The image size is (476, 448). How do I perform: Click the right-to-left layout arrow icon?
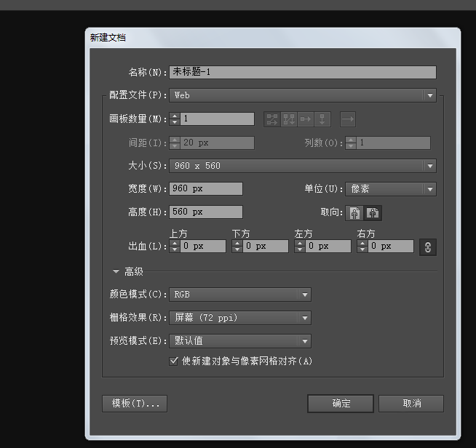pos(348,119)
